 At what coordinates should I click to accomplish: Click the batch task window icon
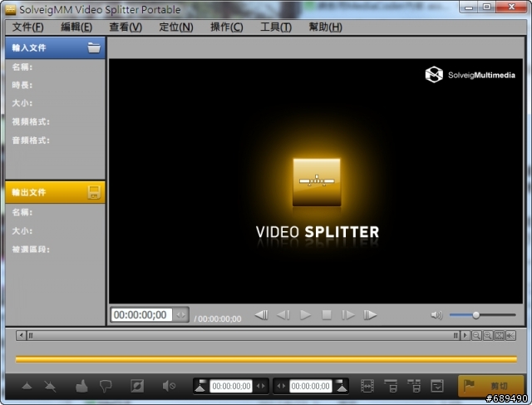tap(437, 386)
